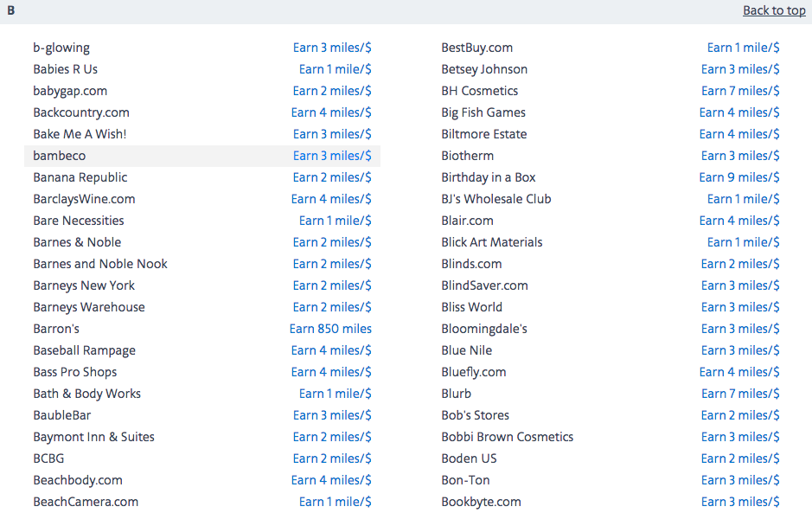Open Betsey Johnson store
This screenshot has width=812, height=513.
click(484, 69)
